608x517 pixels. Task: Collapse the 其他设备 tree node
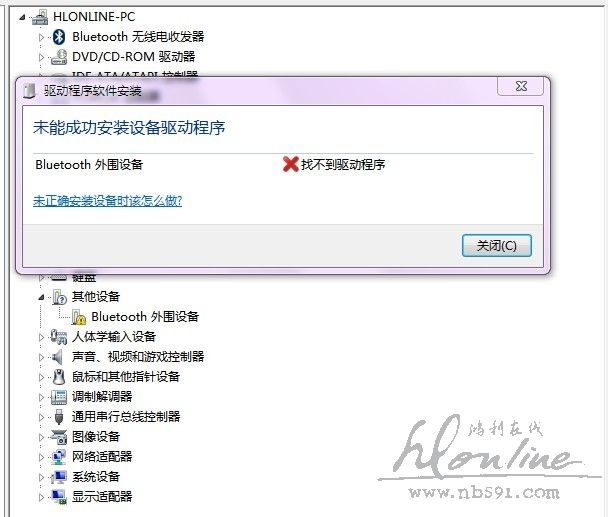click(x=41, y=297)
